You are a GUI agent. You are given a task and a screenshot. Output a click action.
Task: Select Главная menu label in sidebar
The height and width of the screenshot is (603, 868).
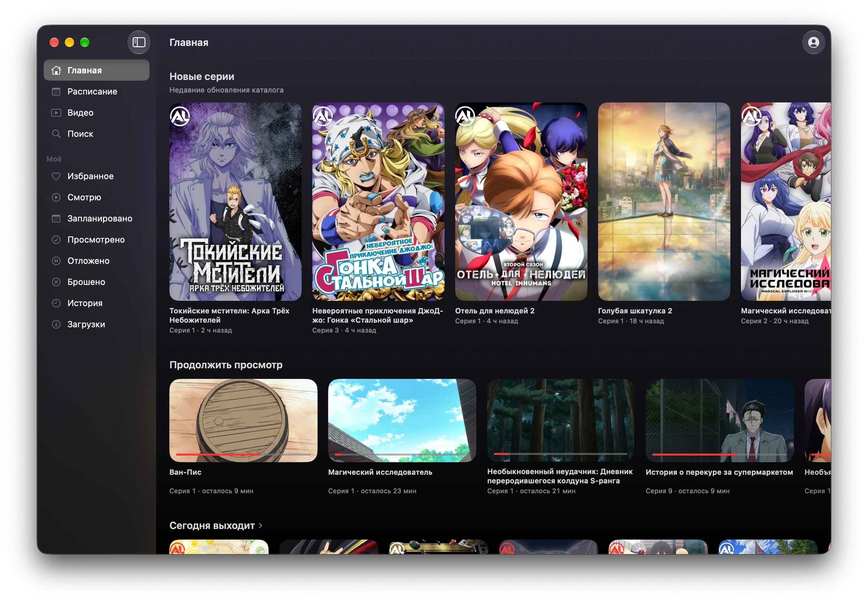point(85,70)
